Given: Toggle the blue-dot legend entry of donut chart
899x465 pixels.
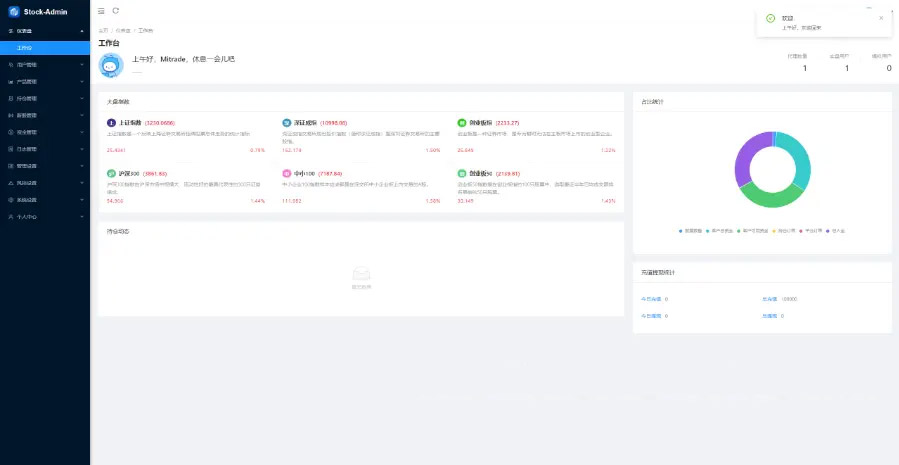Looking at the screenshot, I should click(x=690, y=230).
